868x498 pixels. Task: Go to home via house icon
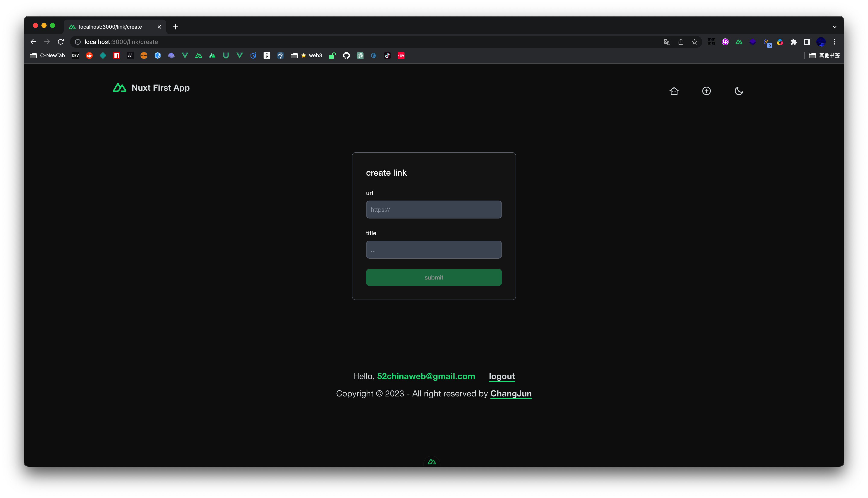click(x=674, y=91)
